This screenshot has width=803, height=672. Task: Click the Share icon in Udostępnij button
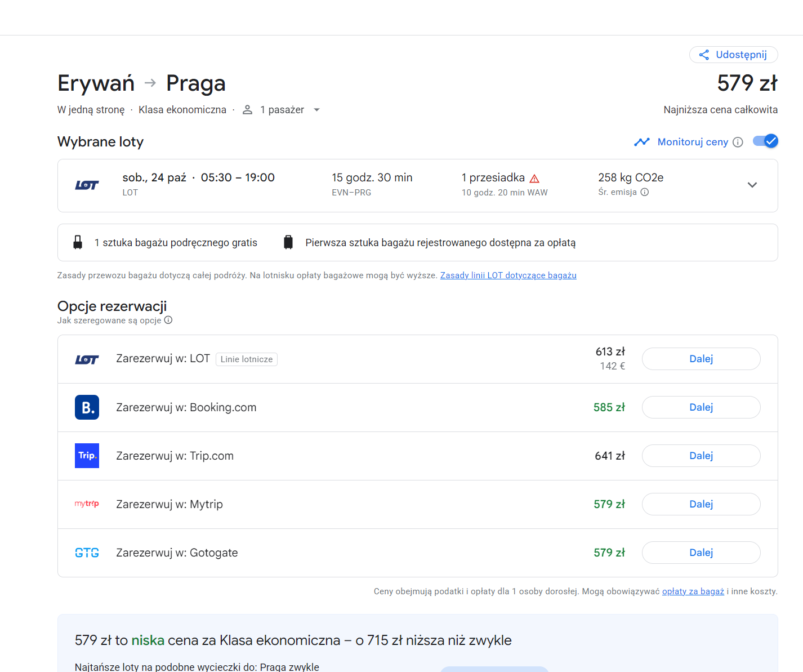point(704,55)
